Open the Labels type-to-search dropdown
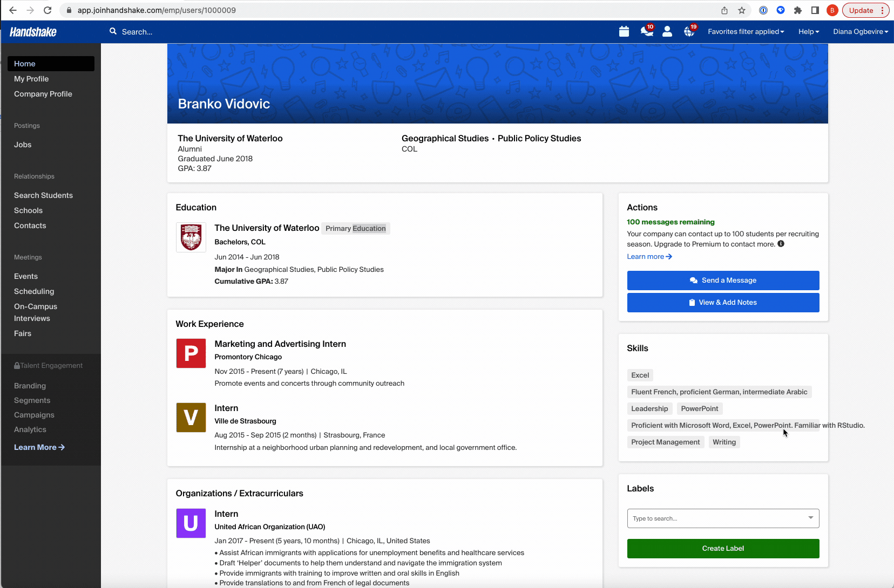 723,518
